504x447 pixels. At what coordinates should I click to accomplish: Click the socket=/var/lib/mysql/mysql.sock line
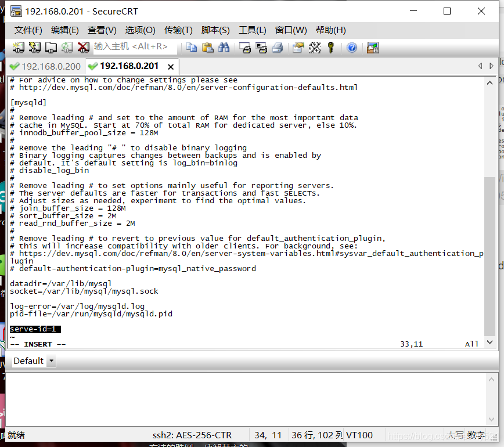click(x=84, y=291)
